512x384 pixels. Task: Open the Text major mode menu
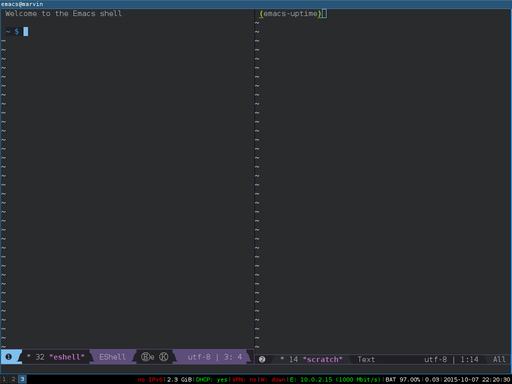(x=366, y=359)
